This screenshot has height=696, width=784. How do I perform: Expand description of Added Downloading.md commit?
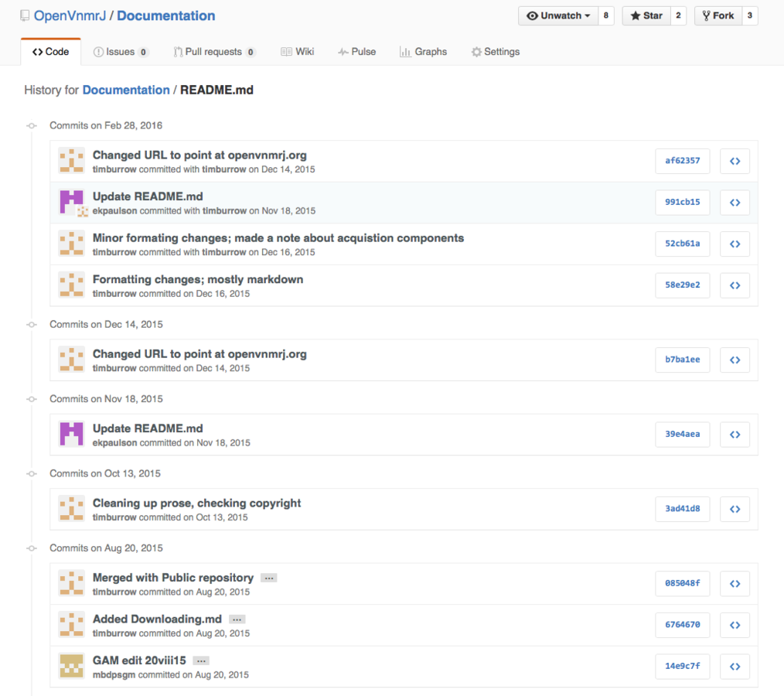[237, 619]
